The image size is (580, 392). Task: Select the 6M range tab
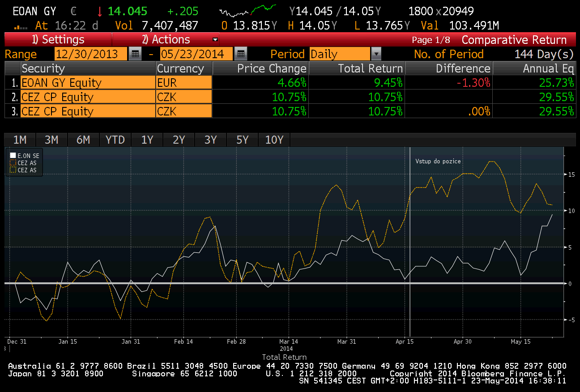click(83, 140)
